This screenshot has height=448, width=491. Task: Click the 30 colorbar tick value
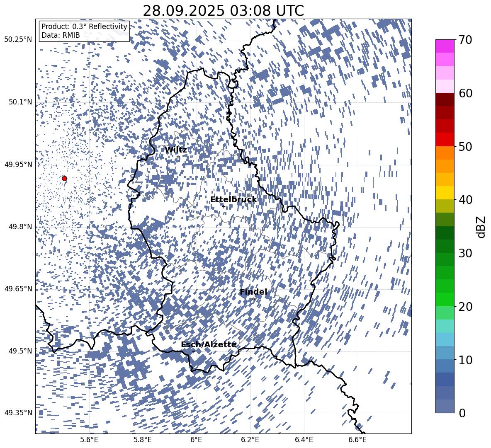click(x=466, y=253)
